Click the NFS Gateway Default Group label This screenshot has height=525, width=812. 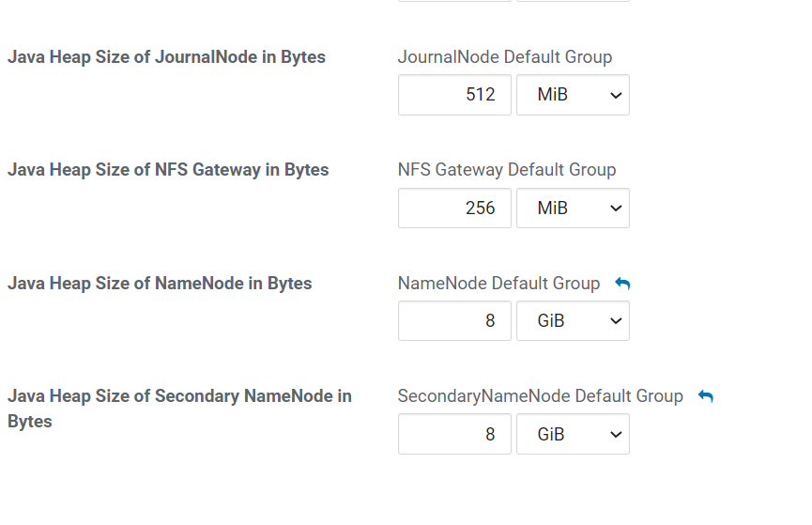506,170
